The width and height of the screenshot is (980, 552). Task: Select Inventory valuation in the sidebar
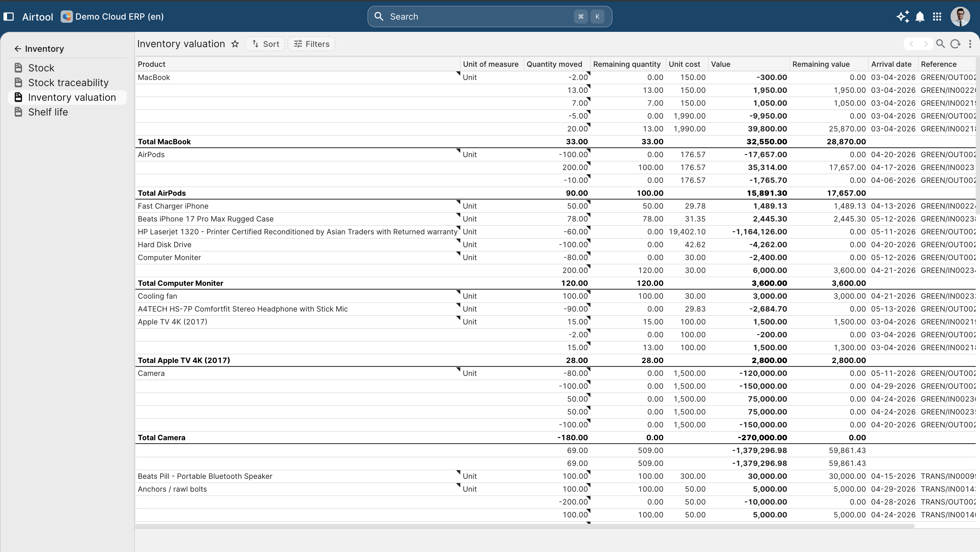click(x=67, y=97)
